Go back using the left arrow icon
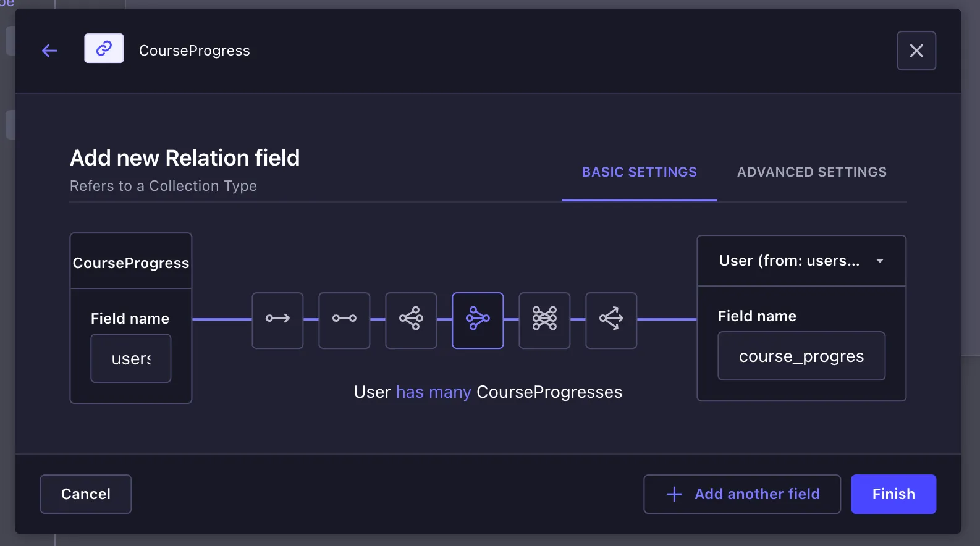The width and height of the screenshot is (980, 546). click(49, 51)
